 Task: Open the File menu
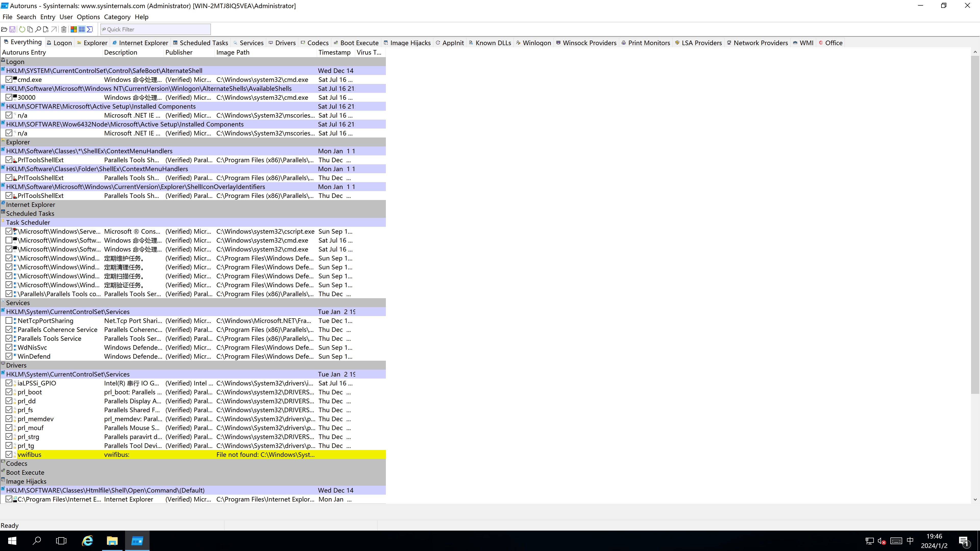click(7, 17)
